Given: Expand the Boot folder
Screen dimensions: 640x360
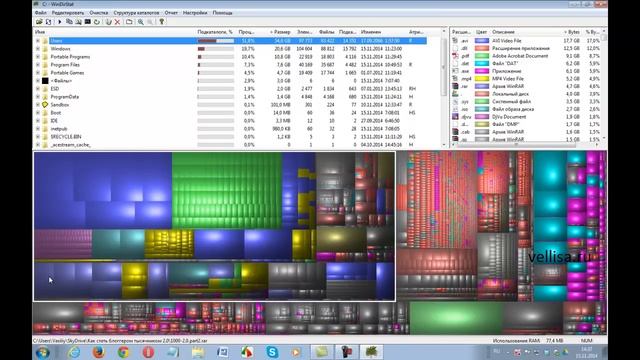Looking at the screenshot, I should pos(38,113).
